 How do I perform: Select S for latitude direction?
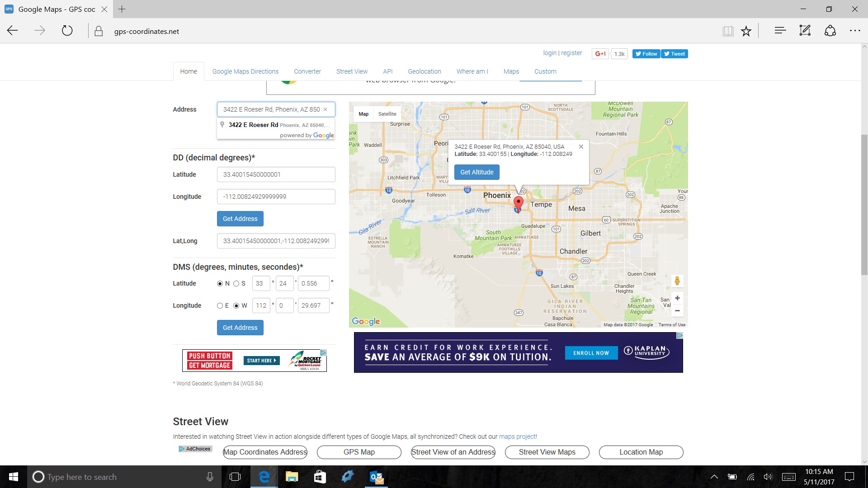(x=236, y=284)
